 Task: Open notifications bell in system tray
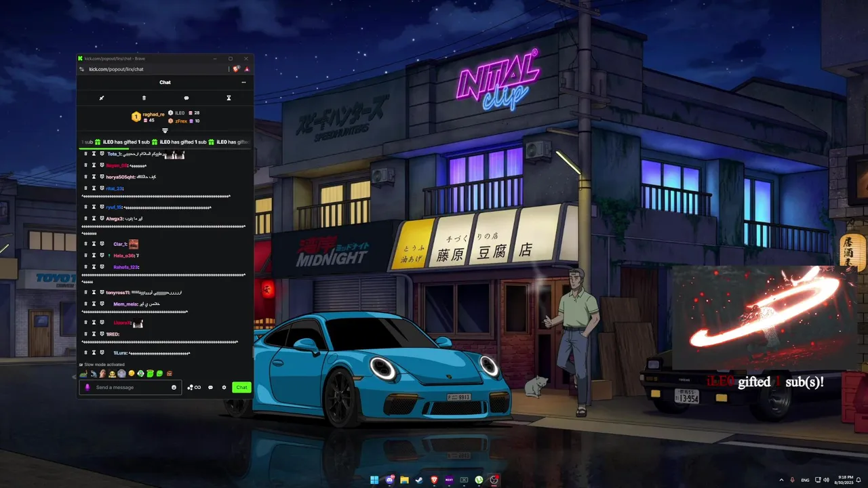pos(860,480)
